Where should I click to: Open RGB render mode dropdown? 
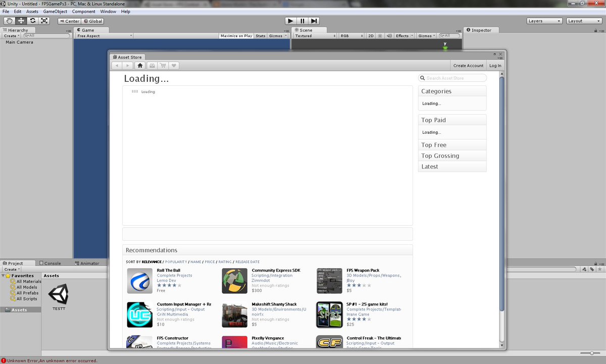tap(351, 36)
